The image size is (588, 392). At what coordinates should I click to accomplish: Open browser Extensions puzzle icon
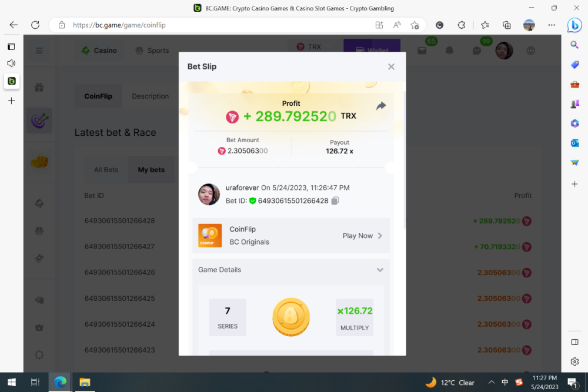click(462, 25)
